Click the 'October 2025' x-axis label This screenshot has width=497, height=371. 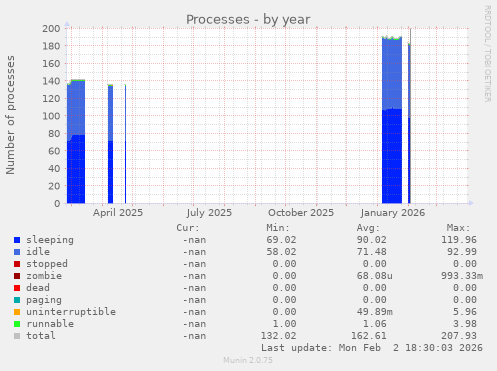(x=301, y=213)
